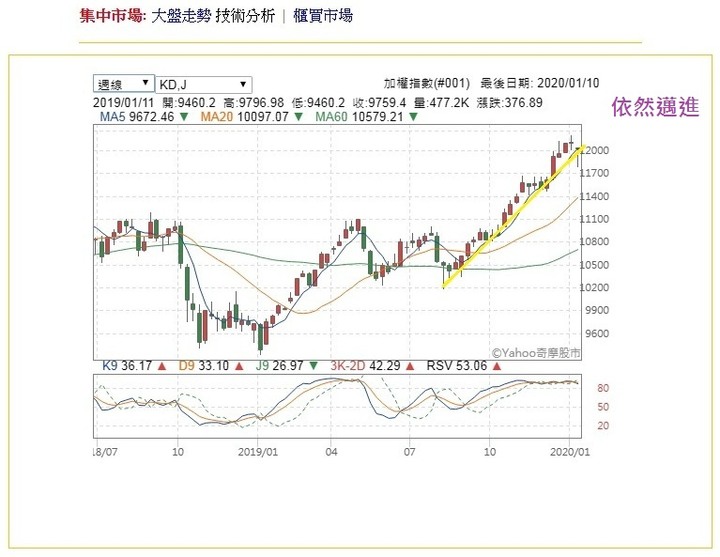Viewport: 720px width, 557px height.
Task: Click the J9 down arrow indicator
Action: (314, 366)
